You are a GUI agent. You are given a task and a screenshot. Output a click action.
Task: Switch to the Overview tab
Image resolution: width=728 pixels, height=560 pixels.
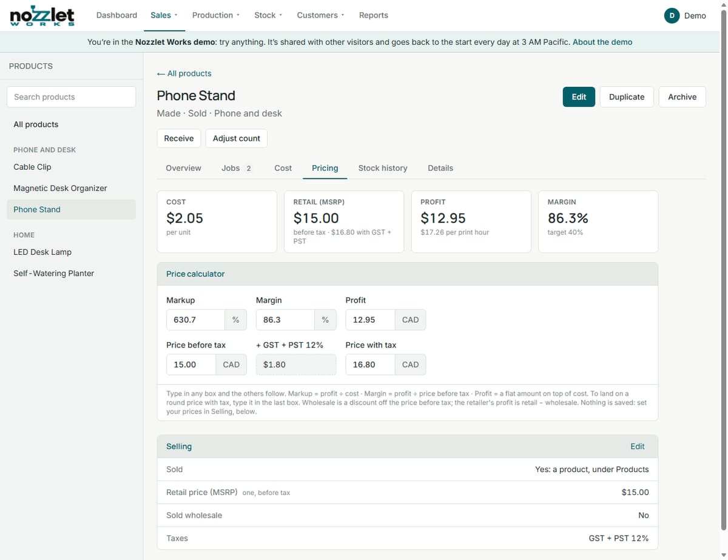tap(183, 168)
